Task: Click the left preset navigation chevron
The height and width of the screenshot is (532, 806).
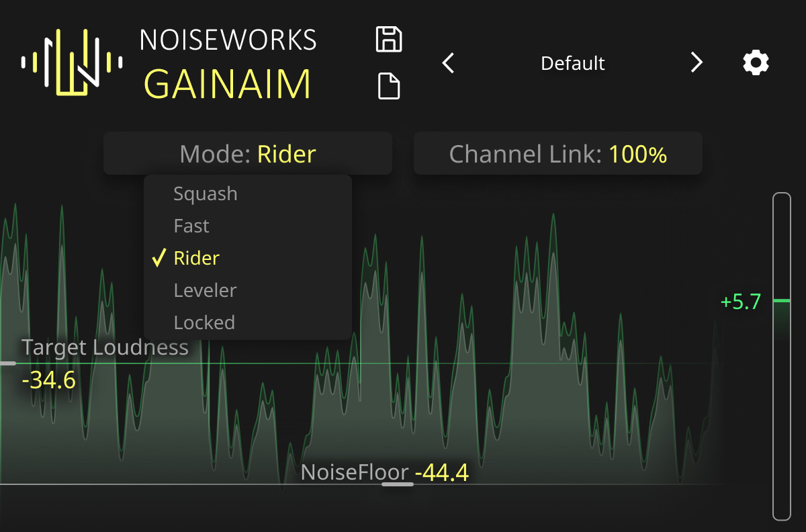Action: coord(448,62)
